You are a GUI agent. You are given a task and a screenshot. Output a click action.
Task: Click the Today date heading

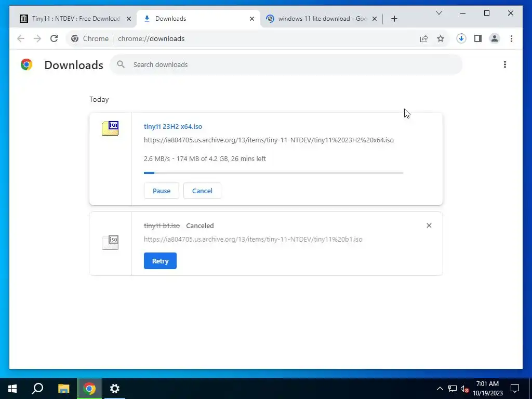point(99,99)
